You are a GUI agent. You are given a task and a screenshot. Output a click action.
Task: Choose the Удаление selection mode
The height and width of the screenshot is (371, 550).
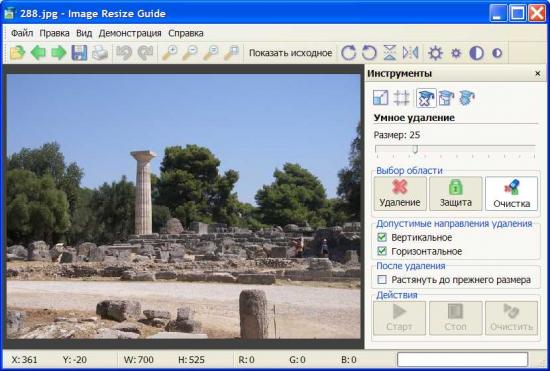pyautogui.click(x=400, y=194)
